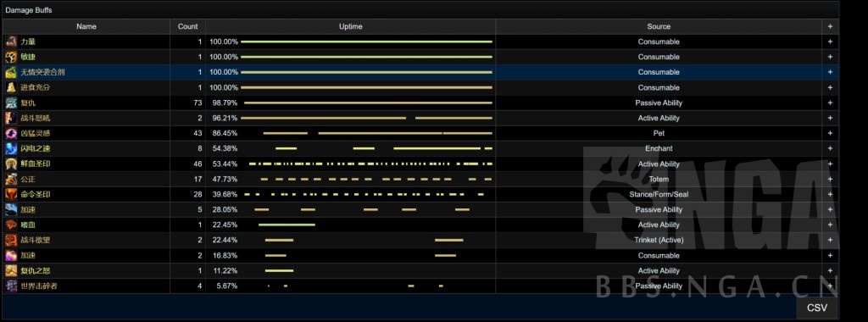This screenshot has height=322, width=868.
Task: Open the 鲜血圣印 name link
Action: (x=36, y=164)
